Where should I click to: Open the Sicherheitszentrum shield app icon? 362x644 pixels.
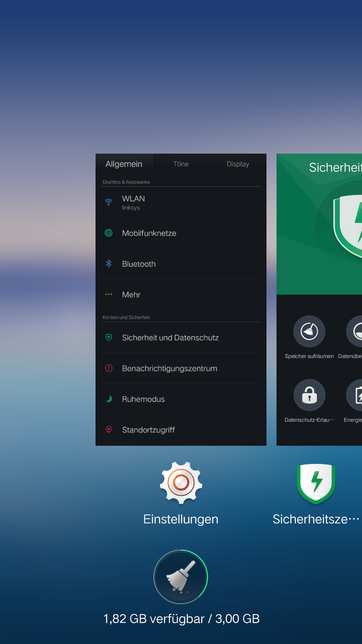(316, 484)
